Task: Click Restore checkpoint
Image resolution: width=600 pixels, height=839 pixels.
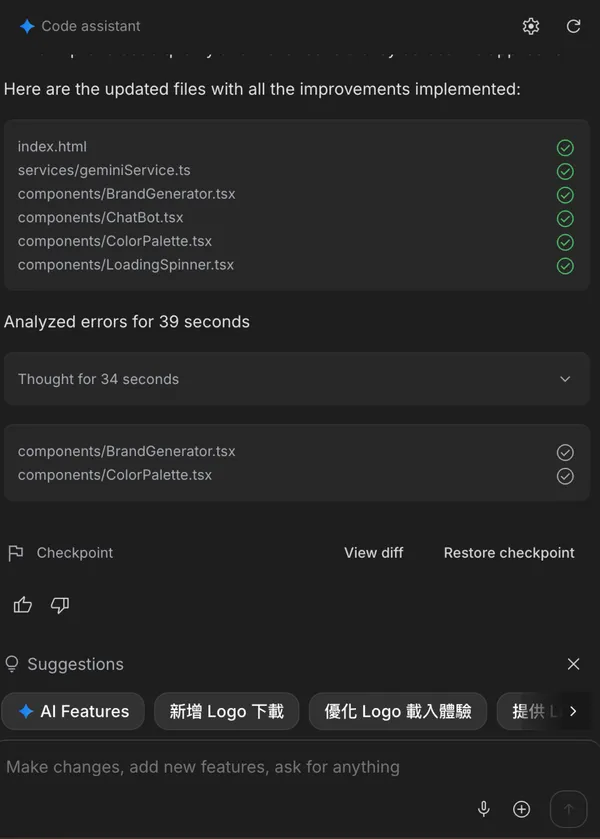Action: pos(509,553)
